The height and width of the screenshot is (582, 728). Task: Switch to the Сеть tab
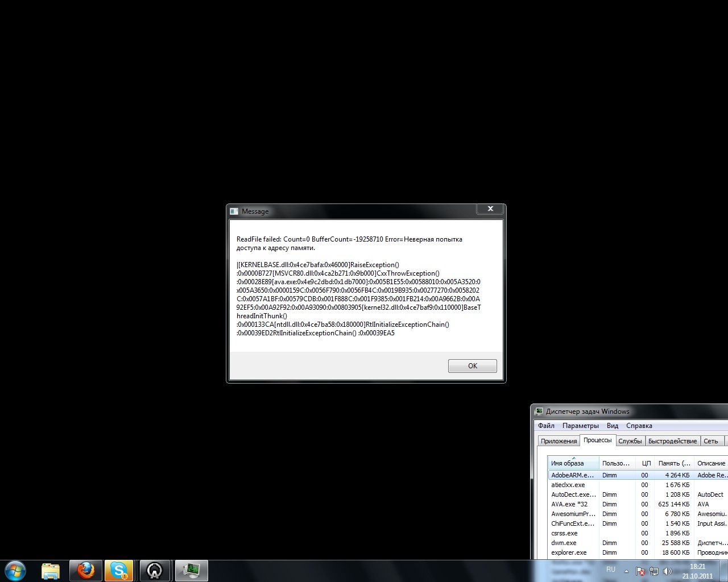pyautogui.click(x=711, y=441)
